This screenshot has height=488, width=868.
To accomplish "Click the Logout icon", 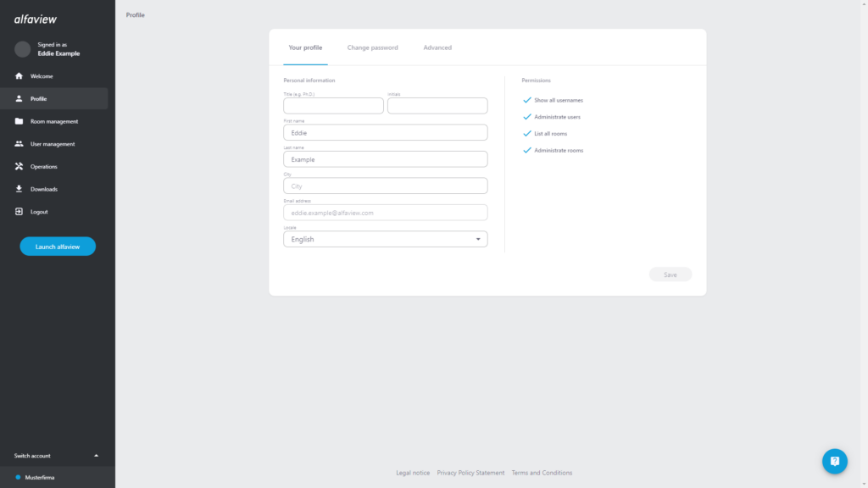I will (18, 211).
